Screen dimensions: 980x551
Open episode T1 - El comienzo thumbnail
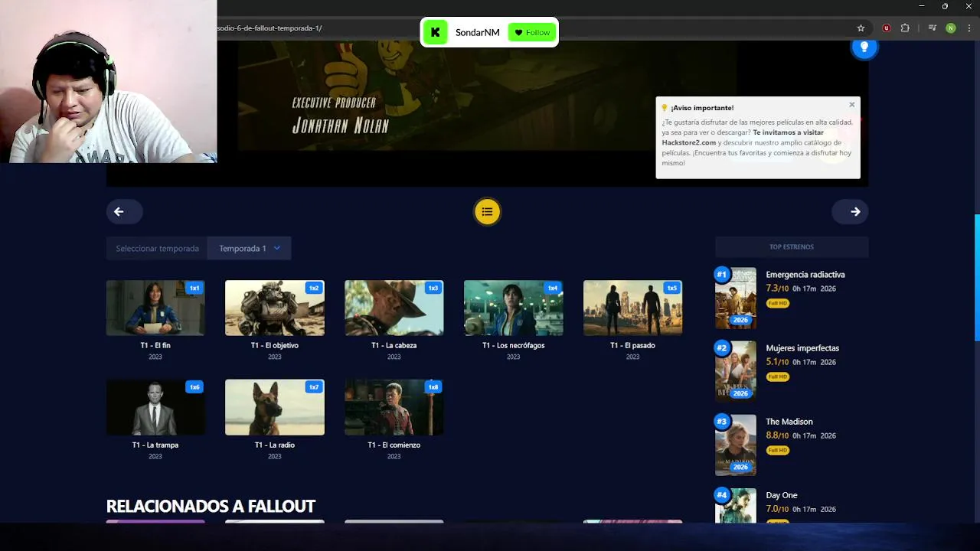pyautogui.click(x=394, y=407)
